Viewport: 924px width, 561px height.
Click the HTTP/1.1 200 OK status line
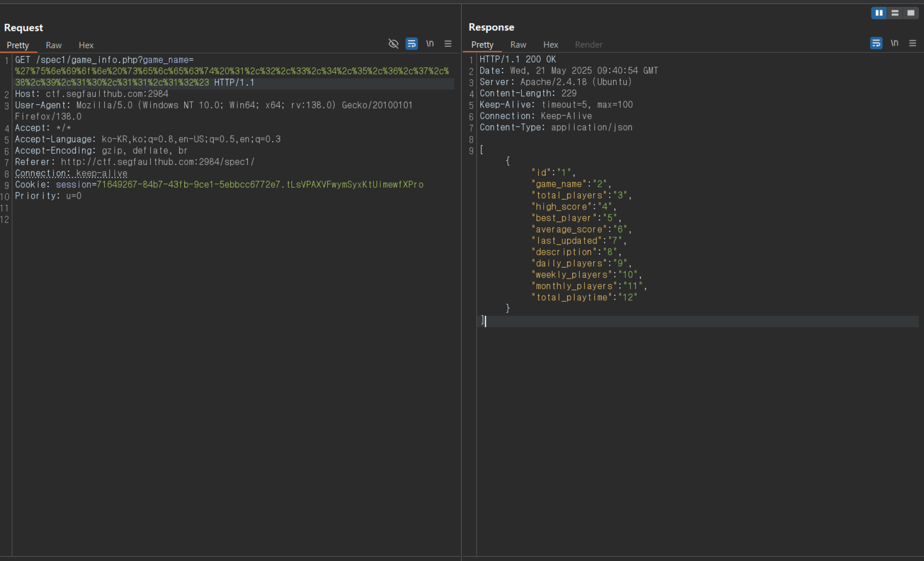tap(518, 59)
